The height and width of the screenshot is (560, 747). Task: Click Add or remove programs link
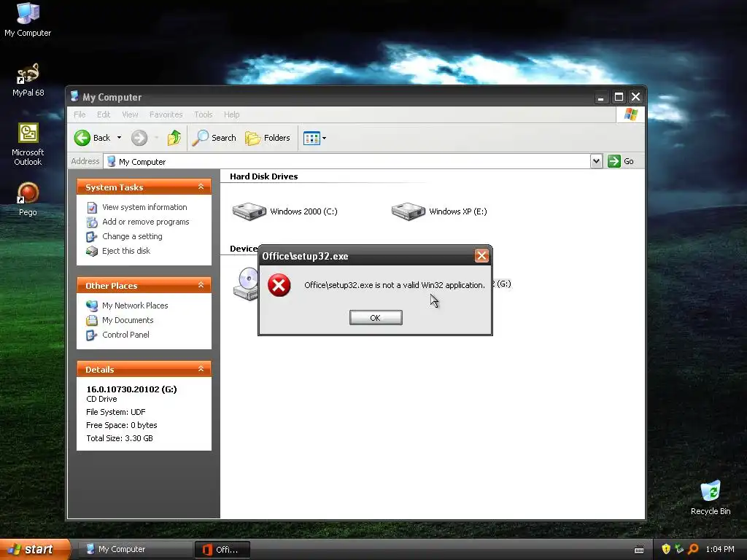tap(145, 222)
